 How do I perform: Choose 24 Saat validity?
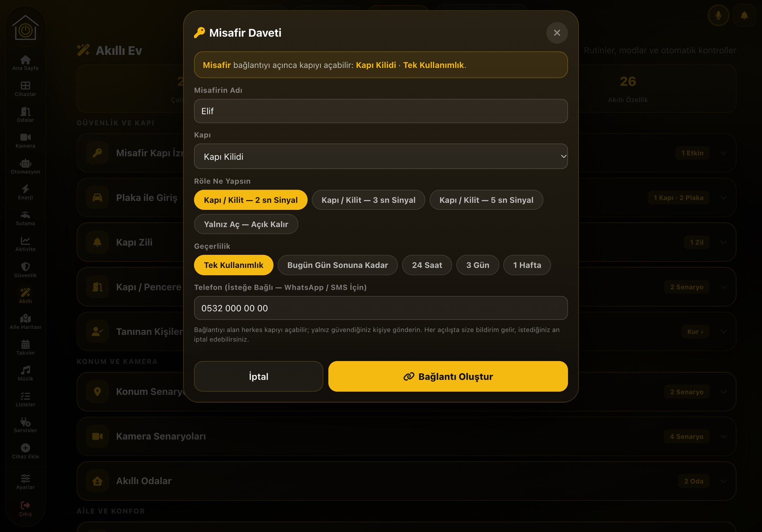point(427,265)
